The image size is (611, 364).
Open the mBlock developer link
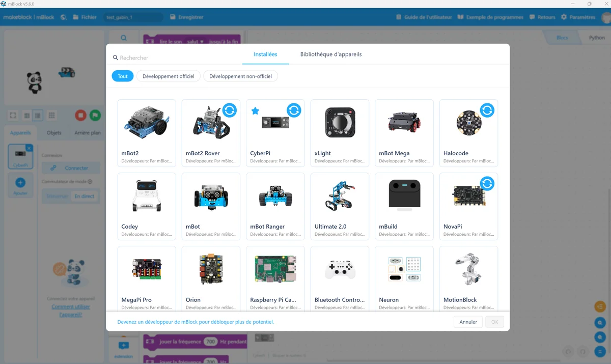click(x=196, y=322)
